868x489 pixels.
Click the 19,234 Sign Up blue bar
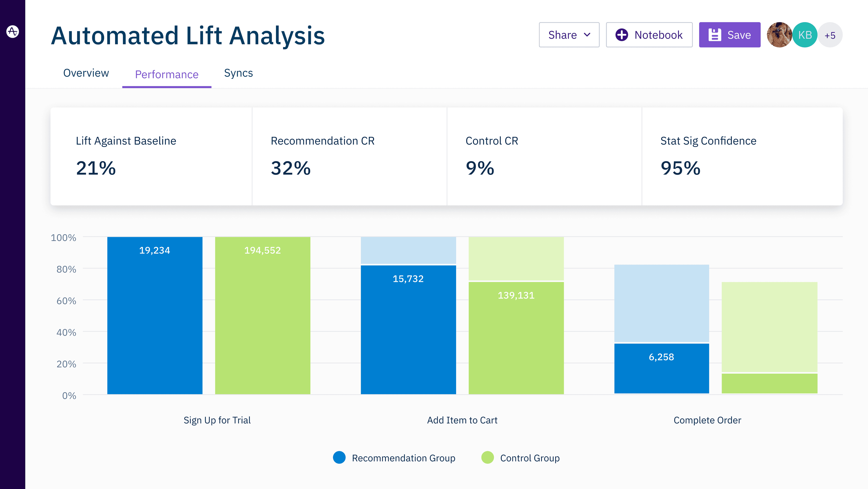pos(155,315)
